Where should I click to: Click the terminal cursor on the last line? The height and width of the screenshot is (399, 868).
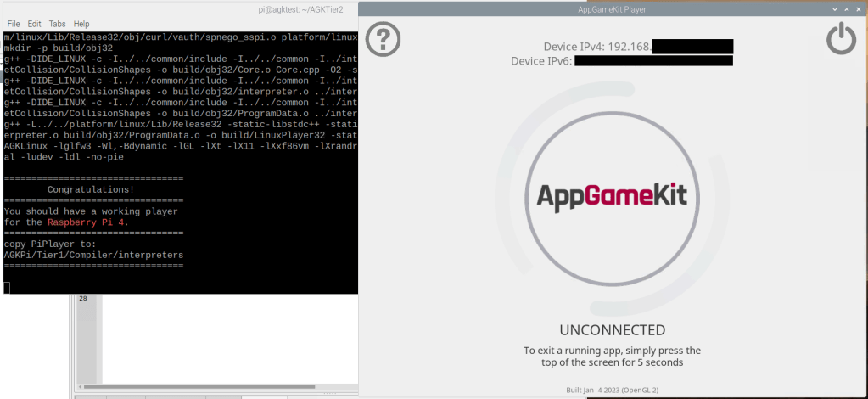[7, 288]
